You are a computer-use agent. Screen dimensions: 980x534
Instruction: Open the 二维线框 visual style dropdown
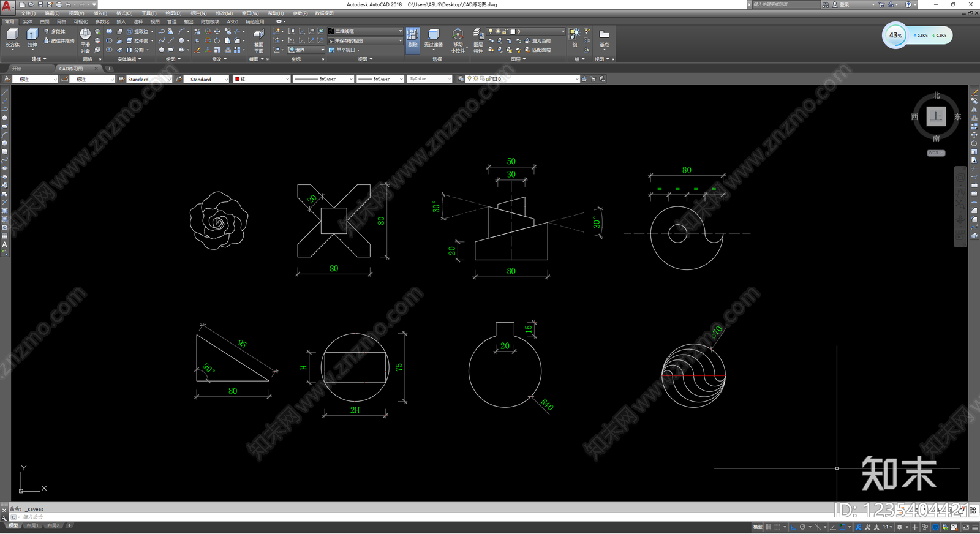pos(366,31)
